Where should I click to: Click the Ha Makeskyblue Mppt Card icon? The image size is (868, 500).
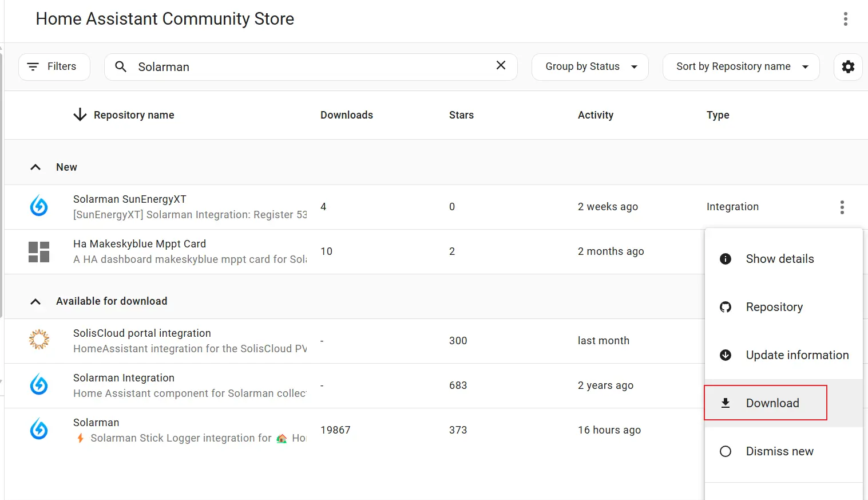[39, 251]
